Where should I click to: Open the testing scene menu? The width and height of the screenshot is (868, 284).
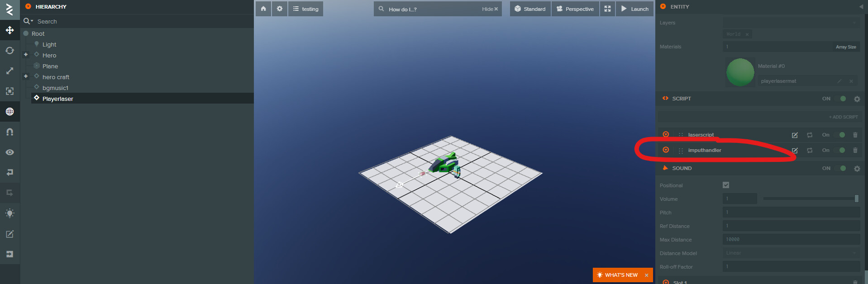305,9
